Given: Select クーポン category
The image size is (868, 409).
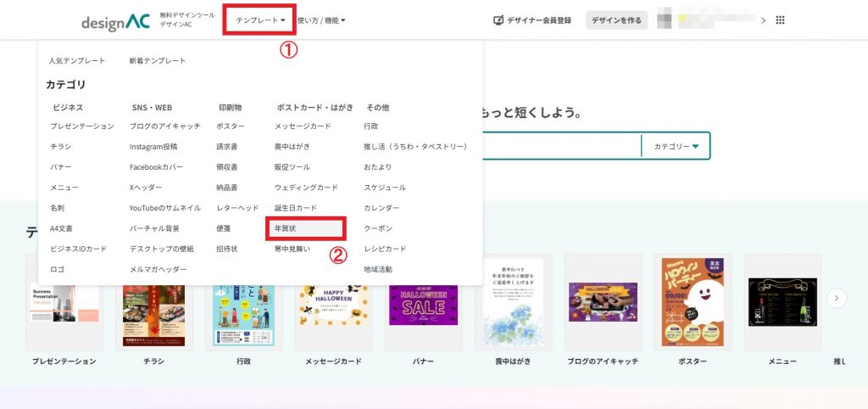Looking at the screenshot, I should (x=378, y=228).
